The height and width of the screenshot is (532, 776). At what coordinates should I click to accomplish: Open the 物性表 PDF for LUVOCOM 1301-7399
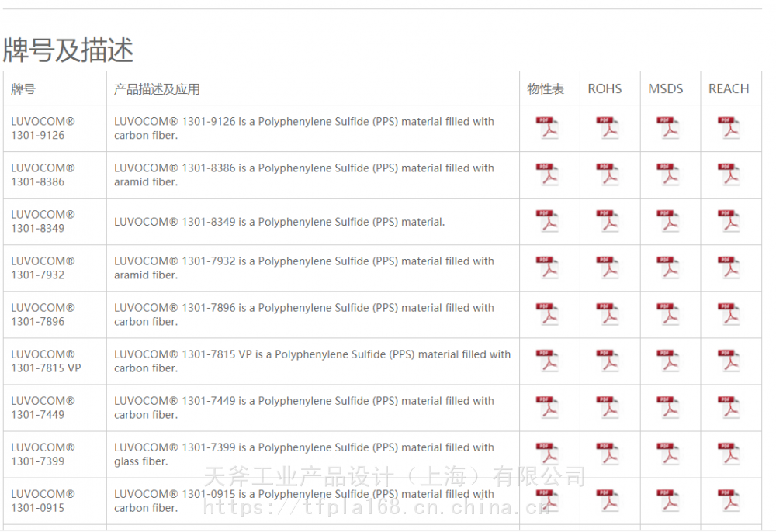point(547,454)
